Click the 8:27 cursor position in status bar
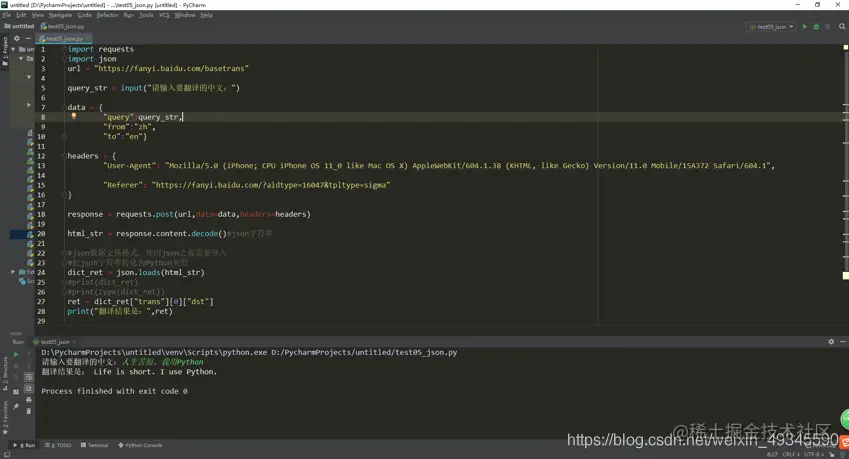 click(x=772, y=455)
